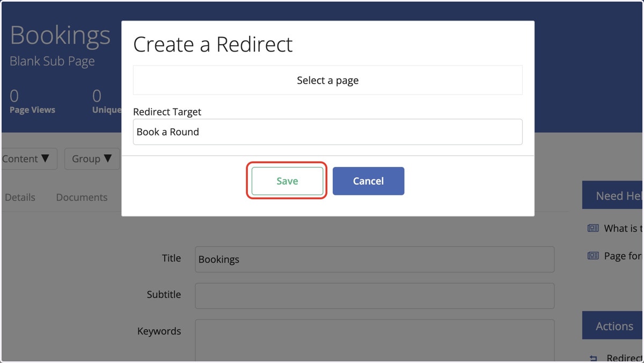644x363 pixels.
Task: Open the 'Page for' help link
Action: pyautogui.click(x=623, y=256)
